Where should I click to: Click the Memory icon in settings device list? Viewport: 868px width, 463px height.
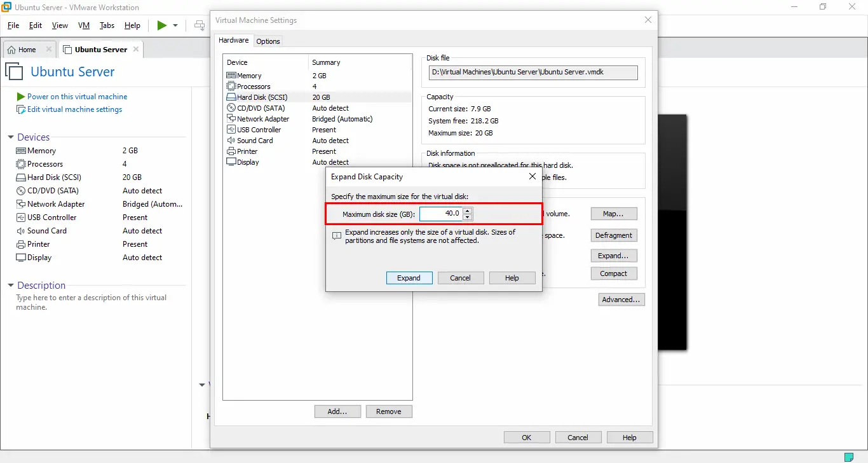(231, 76)
